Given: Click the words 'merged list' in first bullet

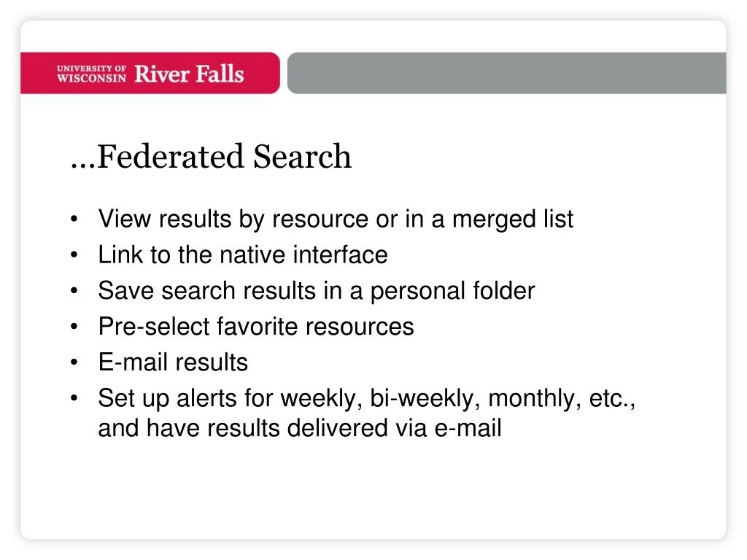Looking at the screenshot, I should point(513,219).
